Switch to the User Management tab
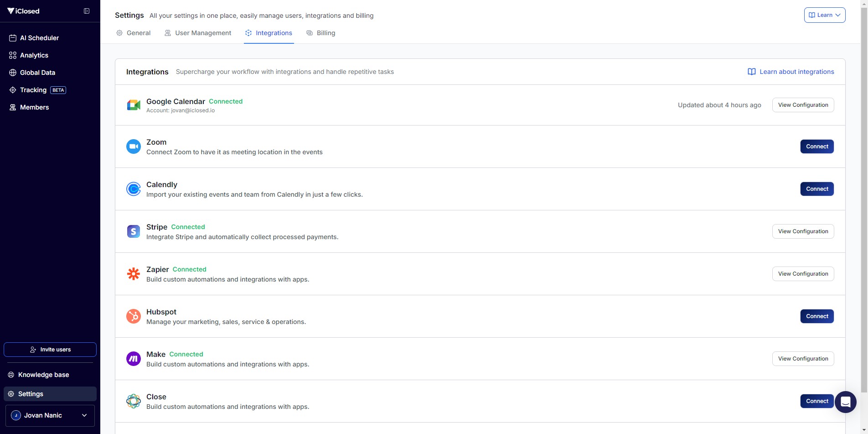The width and height of the screenshot is (868, 434). 198,33
